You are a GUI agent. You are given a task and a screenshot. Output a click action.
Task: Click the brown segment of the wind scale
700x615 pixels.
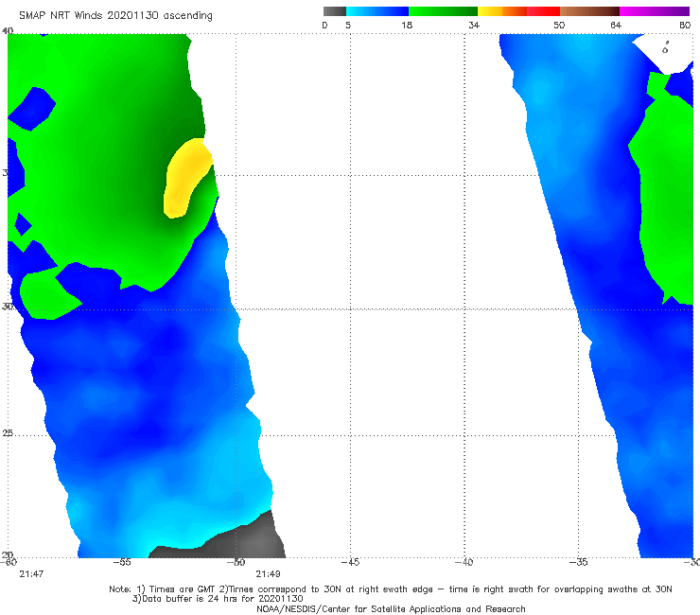(589, 11)
